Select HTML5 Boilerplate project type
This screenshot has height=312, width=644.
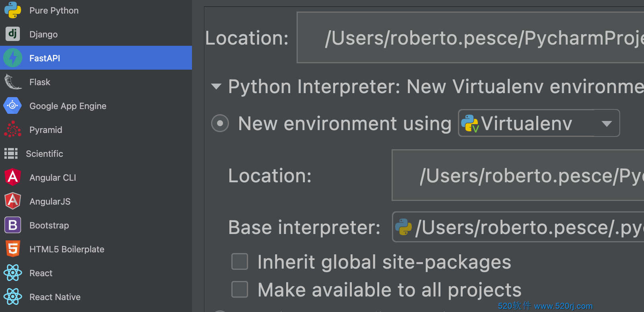coord(96,249)
